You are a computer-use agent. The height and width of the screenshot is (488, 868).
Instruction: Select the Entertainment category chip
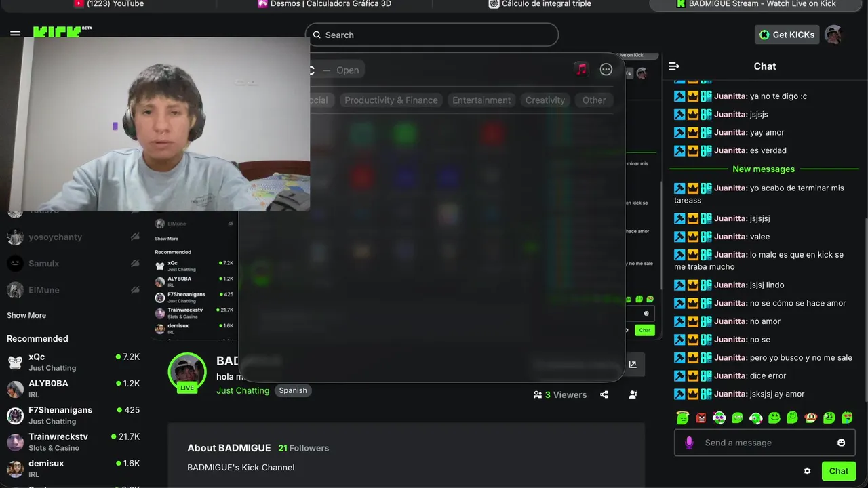481,100
